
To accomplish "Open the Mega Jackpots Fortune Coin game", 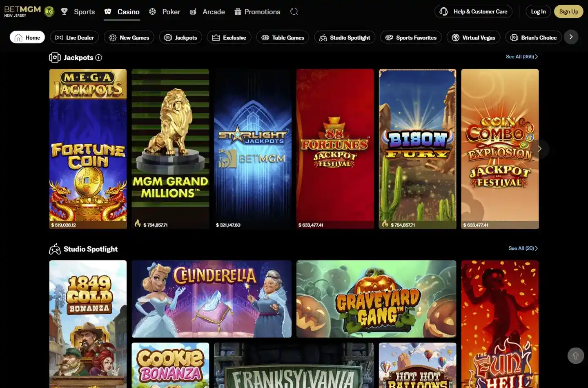I will (88, 149).
